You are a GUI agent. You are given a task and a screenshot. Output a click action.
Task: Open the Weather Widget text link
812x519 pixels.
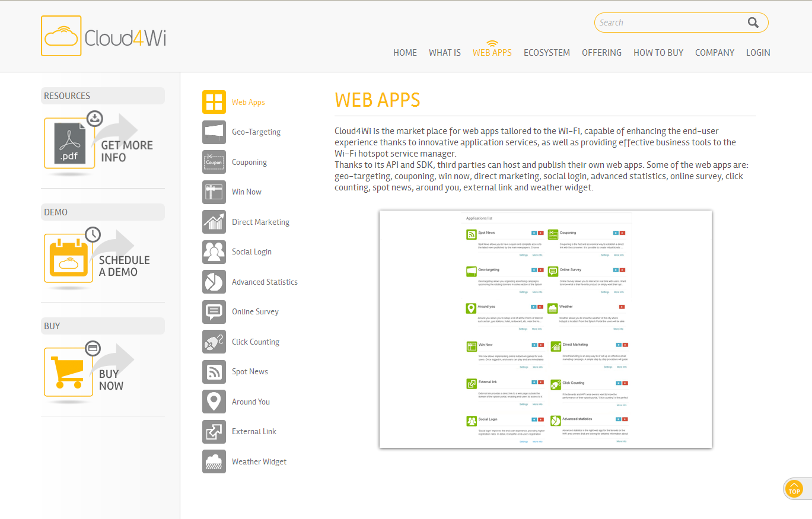[x=259, y=461]
